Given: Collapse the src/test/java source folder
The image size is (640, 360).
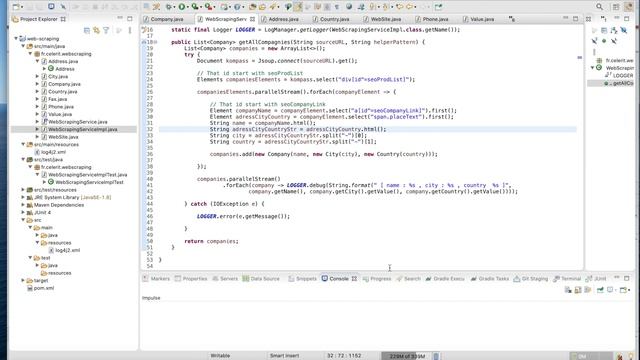Looking at the screenshot, I should [23, 160].
